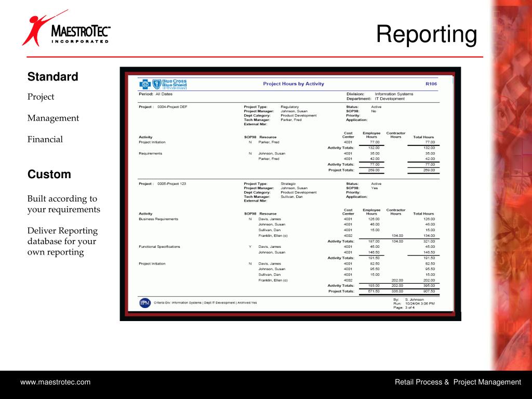Click the 'Franklin, Ellen (c)' row with 202.00 hours
The width and height of the screenshot is (532, 399).
point(347,280)
